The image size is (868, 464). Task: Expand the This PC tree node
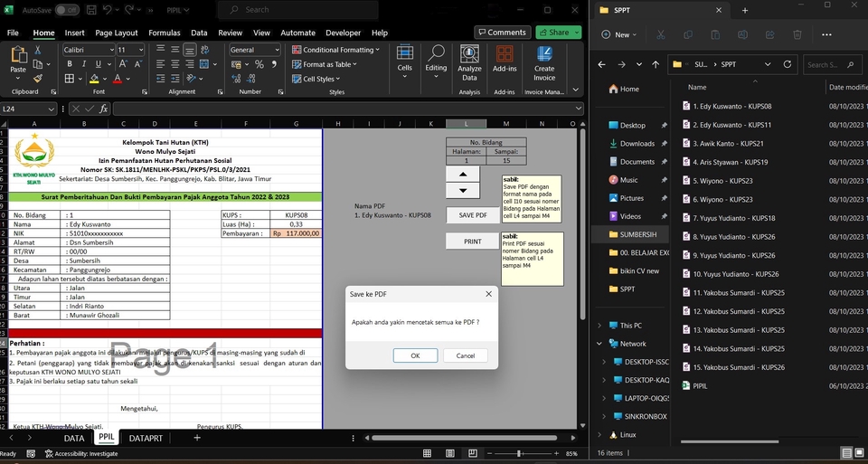pyautogui.click(x=599, y=326)
